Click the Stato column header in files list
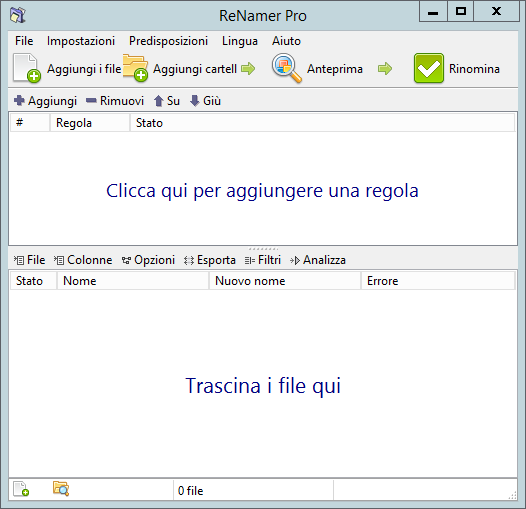Image resolution: width=526 pixels, height=509 pixels. 33,281
